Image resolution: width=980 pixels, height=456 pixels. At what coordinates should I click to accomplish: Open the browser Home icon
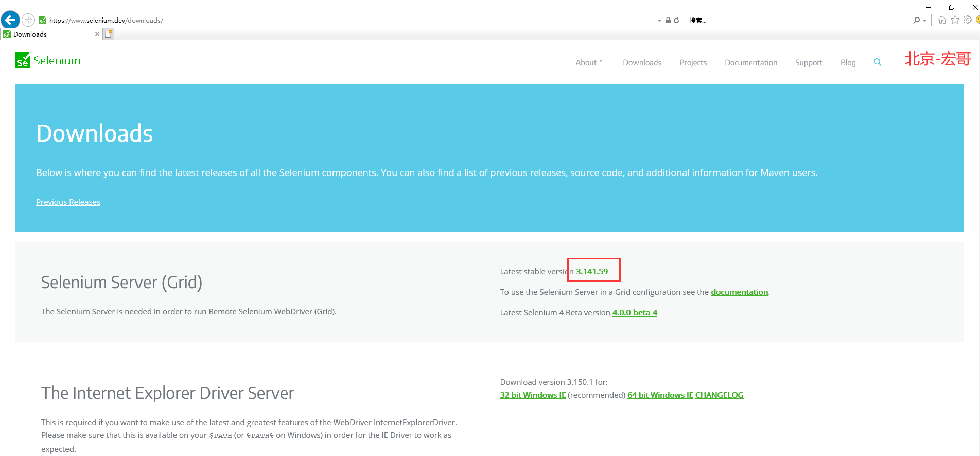(x=942, y=20)
